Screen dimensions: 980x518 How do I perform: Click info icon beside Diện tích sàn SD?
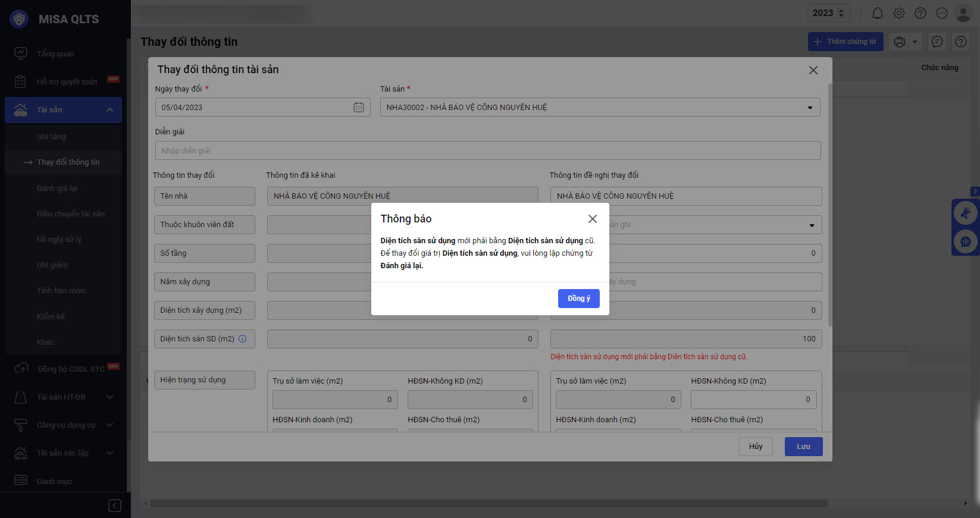click(243, 339)
